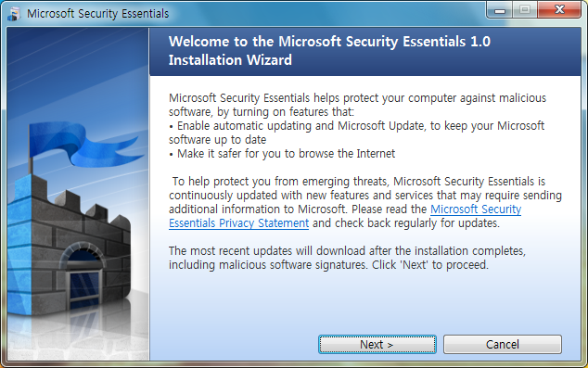Image resolution: width=588 pixels, height=368 pixels.
Task: Open the Essentials Privacy Statement link line
Action: 239,223
